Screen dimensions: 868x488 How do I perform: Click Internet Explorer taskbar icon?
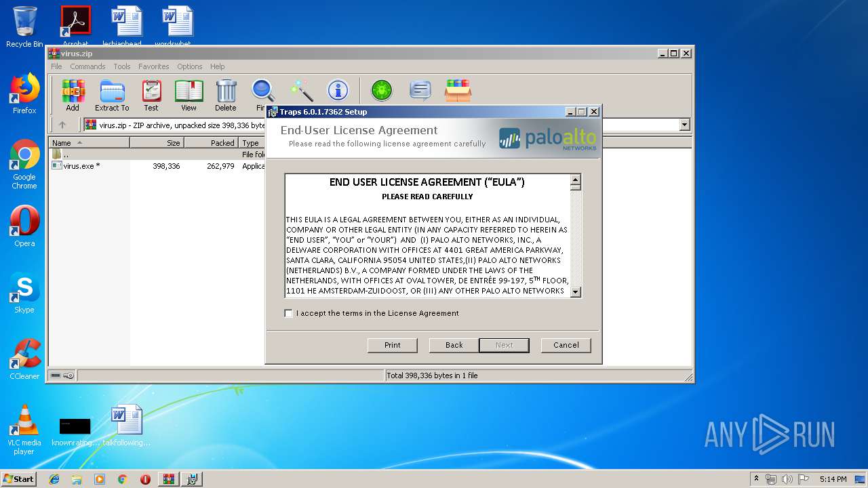[x=54, y=479]
